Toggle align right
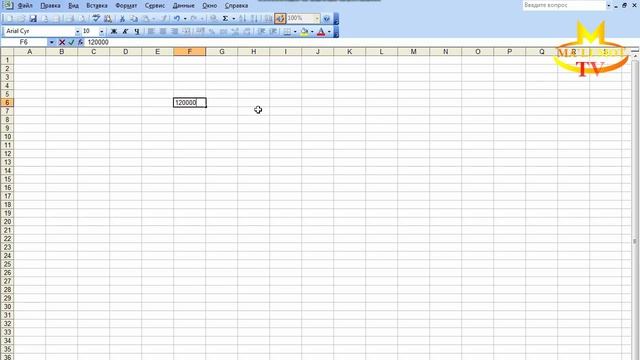The height and width of the screenshot is (360, 640). 175,31
